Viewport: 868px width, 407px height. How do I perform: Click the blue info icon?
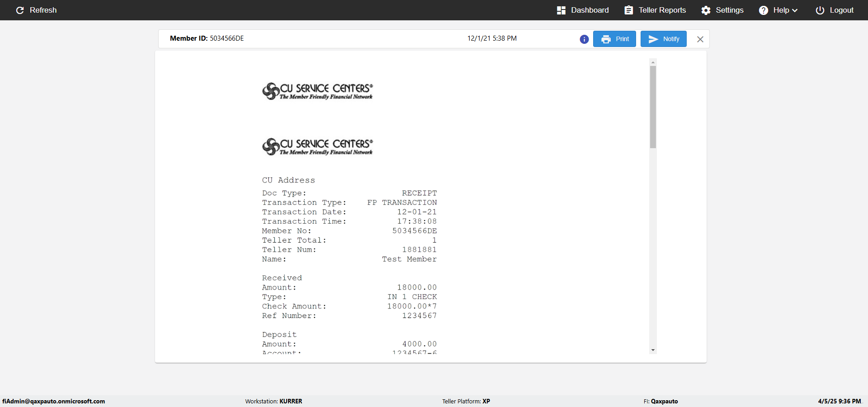point(584,39)
